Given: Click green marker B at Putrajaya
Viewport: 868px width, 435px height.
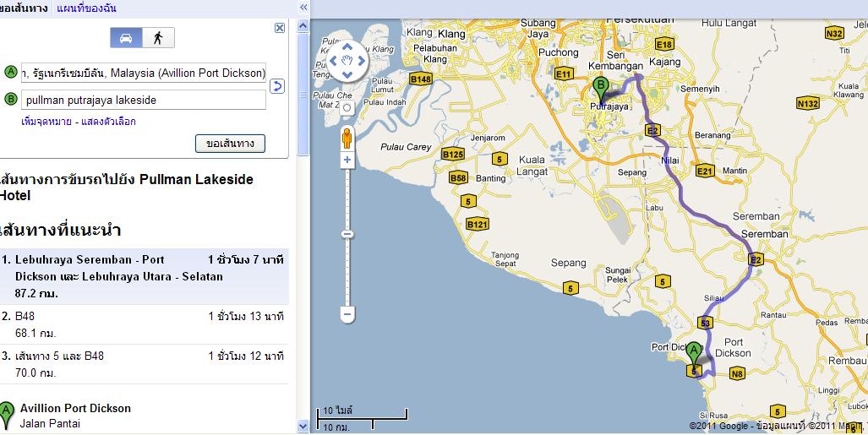Looking at the screenshot, I should pyautogui.click(x=600, y=88).
